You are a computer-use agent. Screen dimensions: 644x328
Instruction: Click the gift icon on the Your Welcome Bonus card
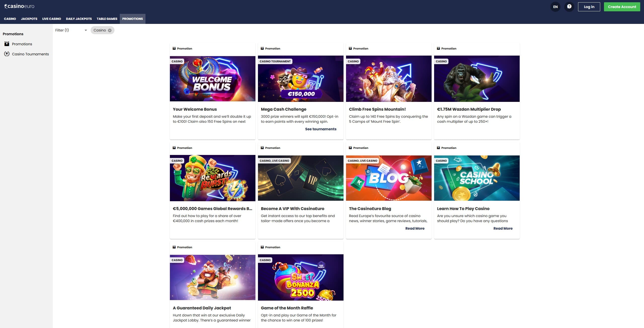click(174, 48)
